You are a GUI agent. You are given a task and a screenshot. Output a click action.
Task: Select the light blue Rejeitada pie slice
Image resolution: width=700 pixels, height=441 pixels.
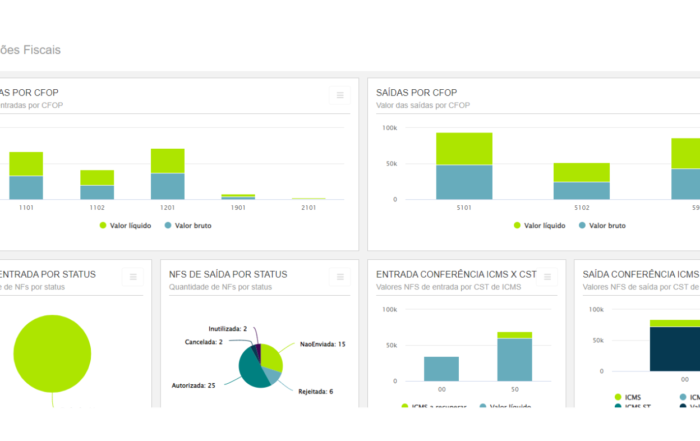click(273, 376)
